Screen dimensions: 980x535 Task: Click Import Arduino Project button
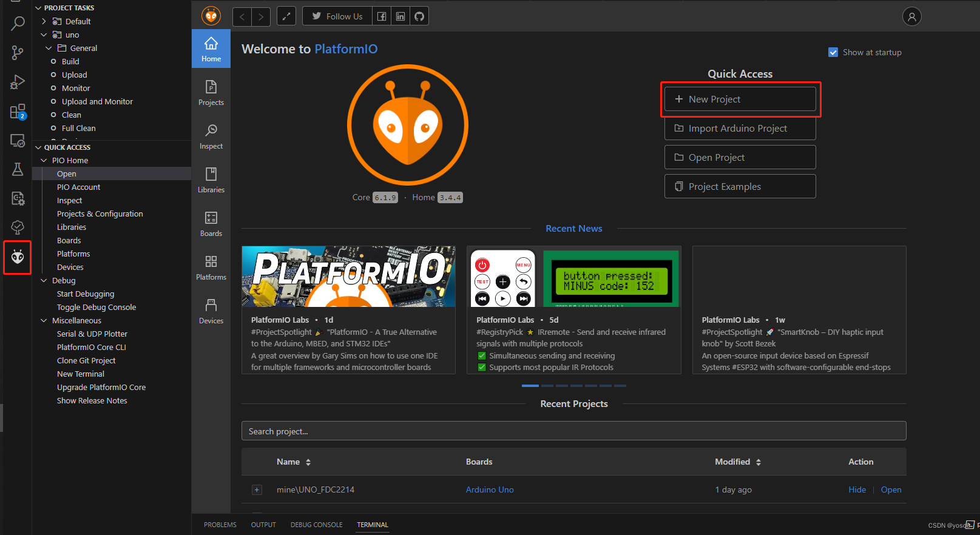[740, 128]
